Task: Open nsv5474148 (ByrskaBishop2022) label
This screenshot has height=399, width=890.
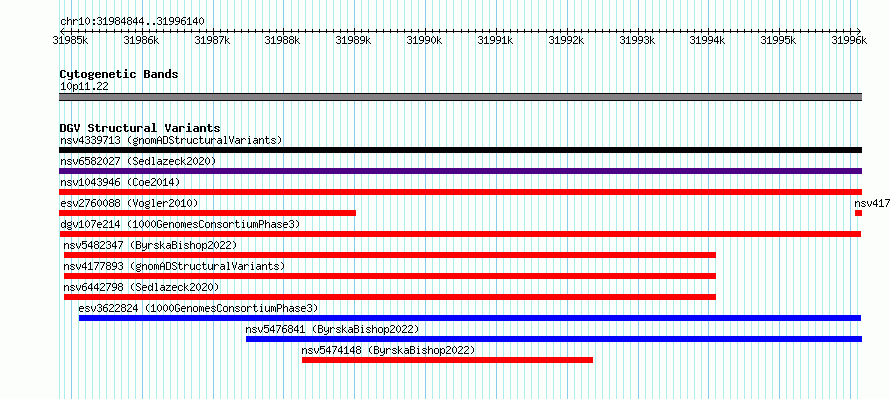Action: point(388,350)
